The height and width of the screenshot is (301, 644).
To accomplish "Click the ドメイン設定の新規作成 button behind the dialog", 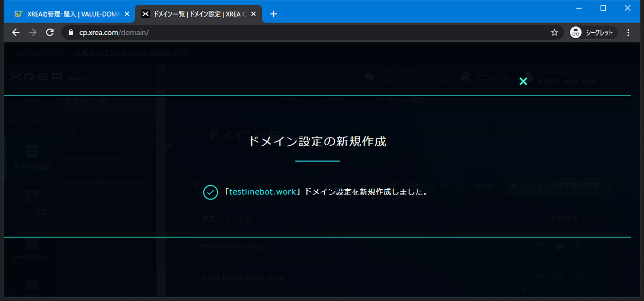I will 557,186.
